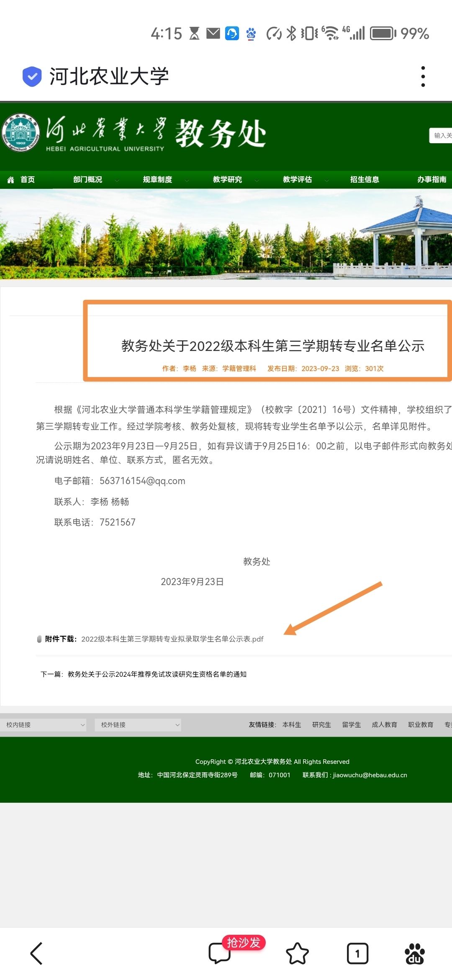The width and height of the screenshot is (452, 980).
Task: Tap the home icon beside 首页
Action: (x=11, y=180)
